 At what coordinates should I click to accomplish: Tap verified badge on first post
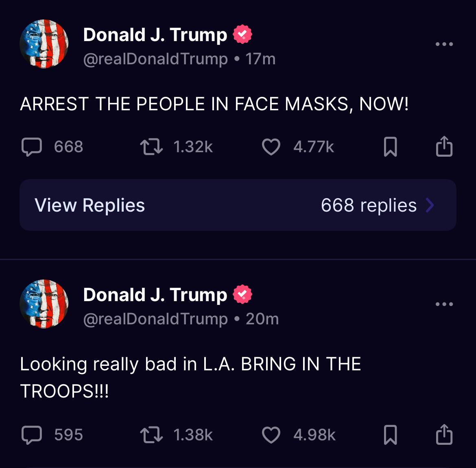pos(242,34)
